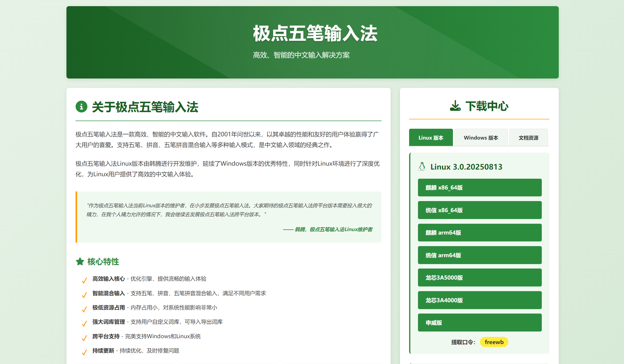This screenshot has height=364, width=624.
Task: Download the 龙芯3A4000版 build
Action: [480, 300]
